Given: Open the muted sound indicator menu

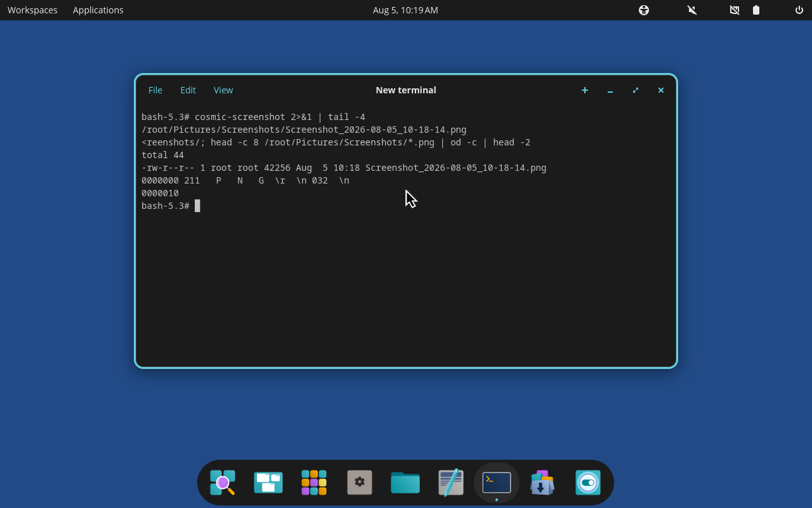Looking at the screenshot, I should coord(692,10).
